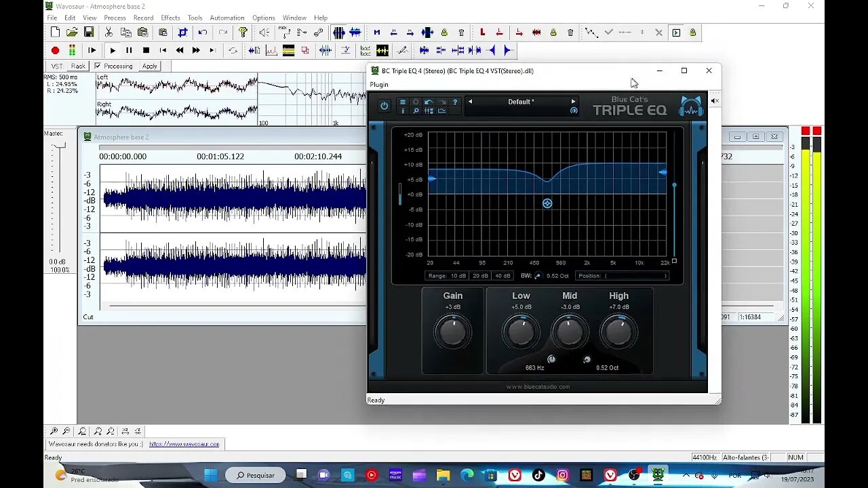Fast forward the playback

(x=196, y=50)
